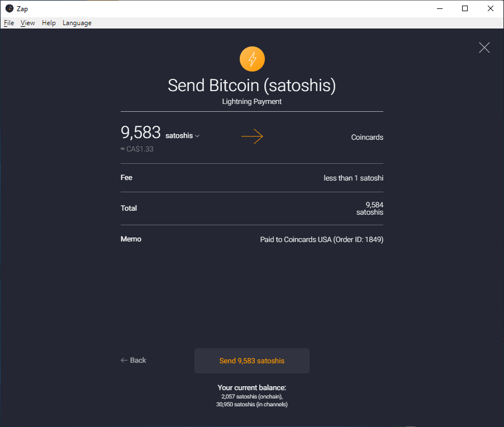Image resolution: width=504 pixels, height=427 pixels.
Task: Click the 9,583 amount value
Action: click(140, 132)
